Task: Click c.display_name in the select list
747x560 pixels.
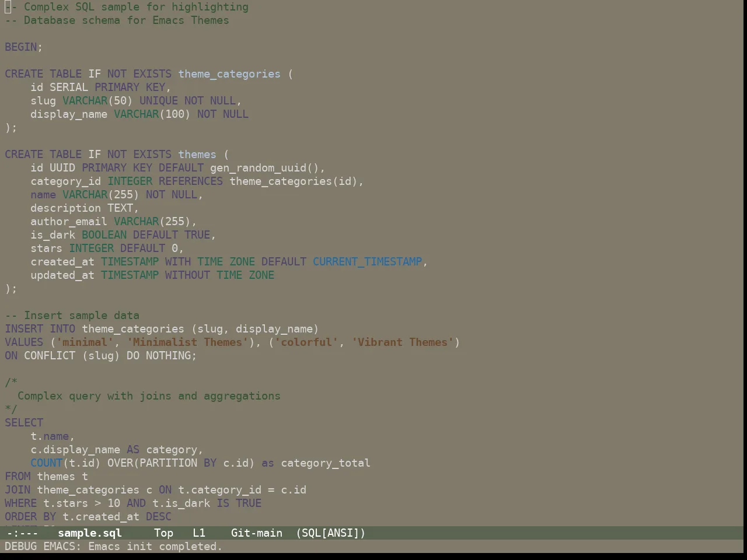Action: pos(75,450)
